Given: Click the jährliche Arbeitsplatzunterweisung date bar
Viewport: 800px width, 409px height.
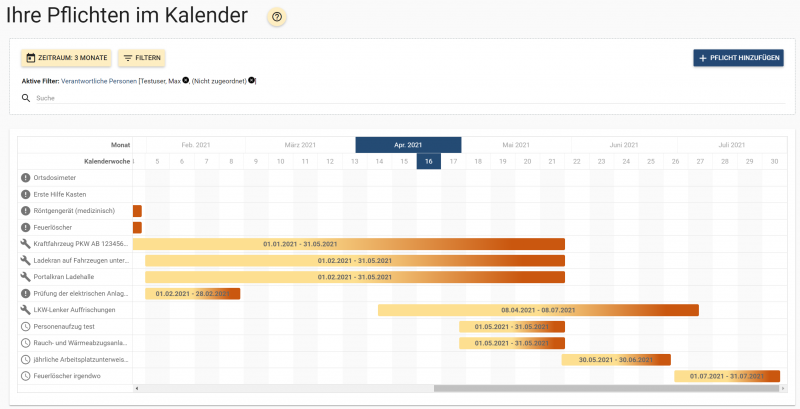Looking at the screenshot, I should coord(615,359).
